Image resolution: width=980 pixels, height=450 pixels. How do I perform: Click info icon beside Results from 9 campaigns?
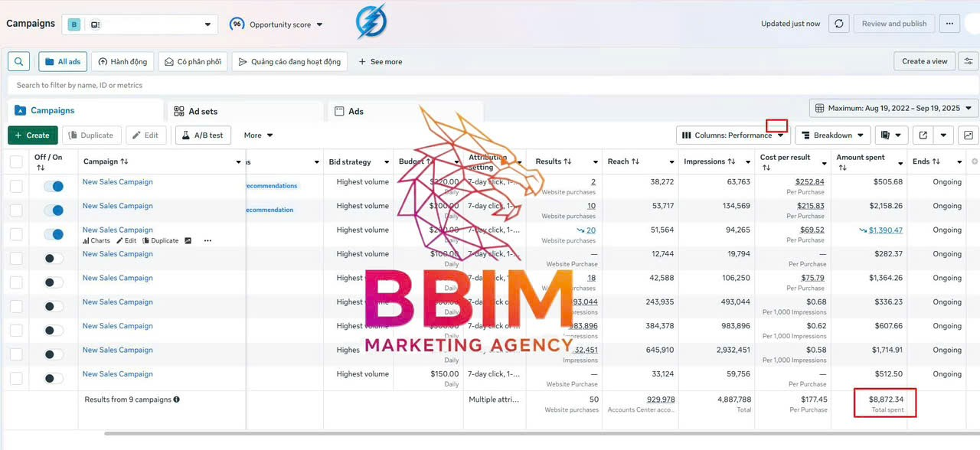177,399
